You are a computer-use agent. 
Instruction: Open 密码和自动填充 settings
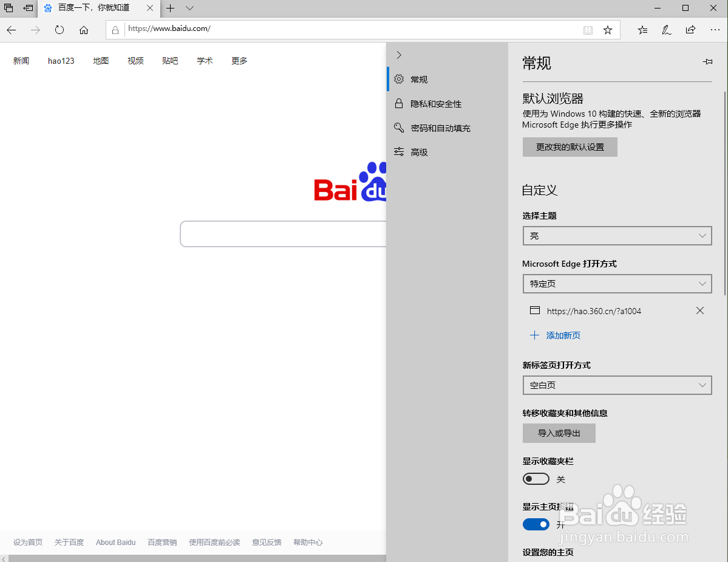tap(447, 128)
